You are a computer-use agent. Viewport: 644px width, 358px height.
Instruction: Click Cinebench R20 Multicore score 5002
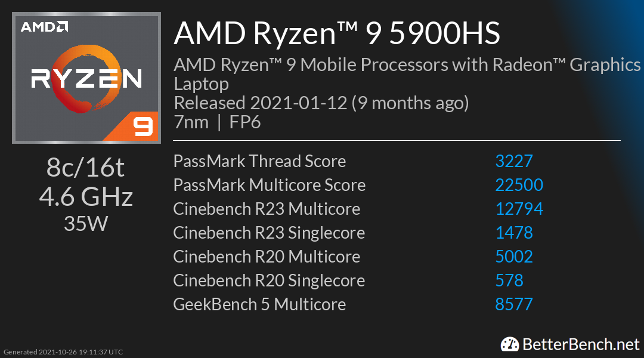click(x=513, y=257)
